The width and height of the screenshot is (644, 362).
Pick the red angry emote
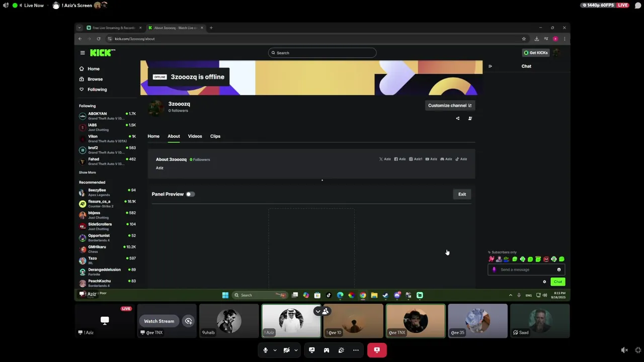tap(546, 259)
